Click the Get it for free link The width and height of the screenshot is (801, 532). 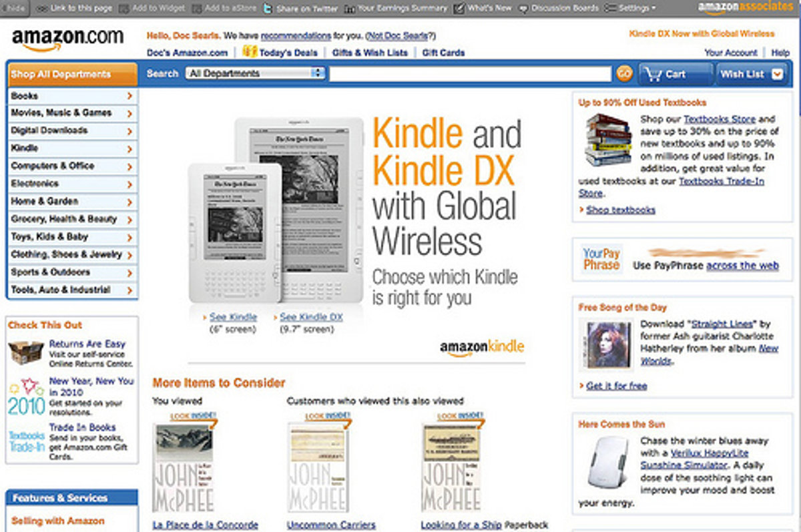[616, 386]
